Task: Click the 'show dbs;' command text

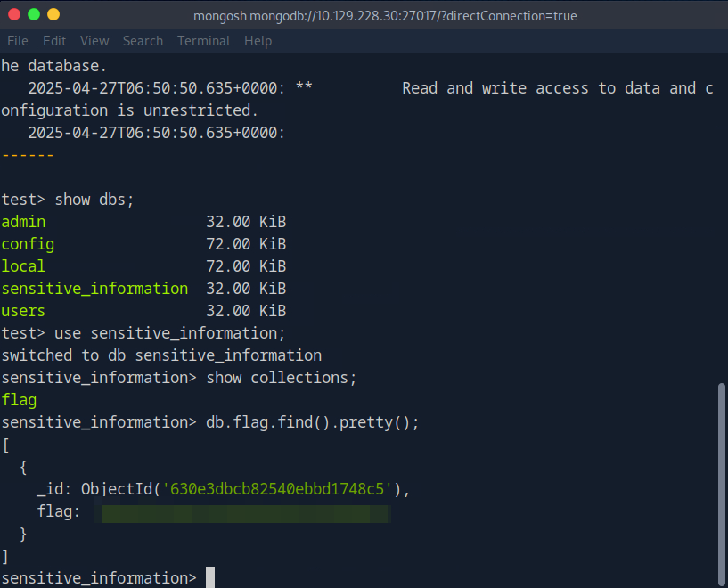Action: pyautogui.click(x=94, y=200)
